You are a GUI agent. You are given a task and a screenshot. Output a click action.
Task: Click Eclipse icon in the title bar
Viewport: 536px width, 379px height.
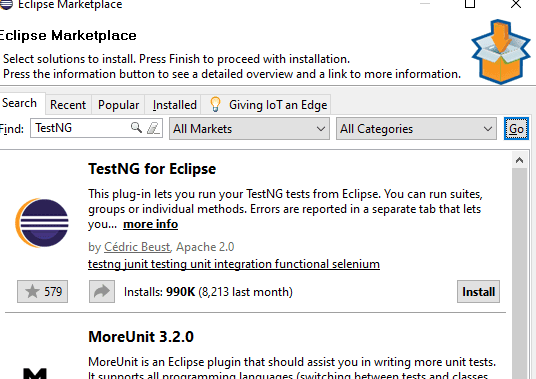[x=6, y=4]
